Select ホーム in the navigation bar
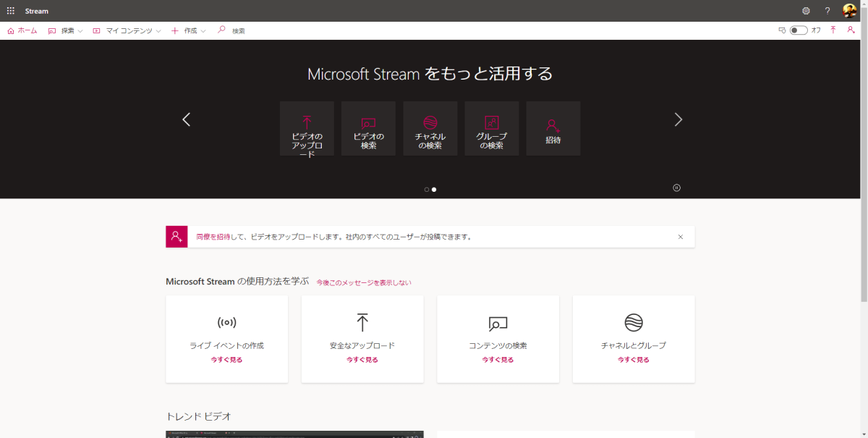Image resolution: width=868 pixels, height=438 pixels. click(x=22, y=30)
